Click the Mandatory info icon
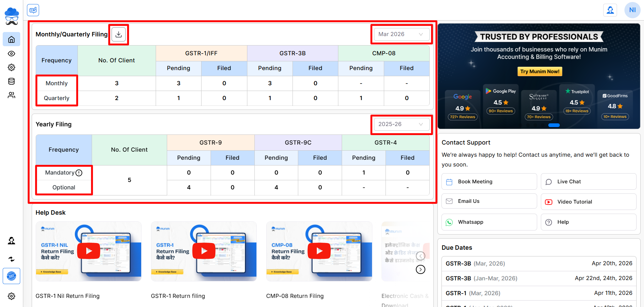The height and width of the screenshot is (307, 644). coord(79,173)
